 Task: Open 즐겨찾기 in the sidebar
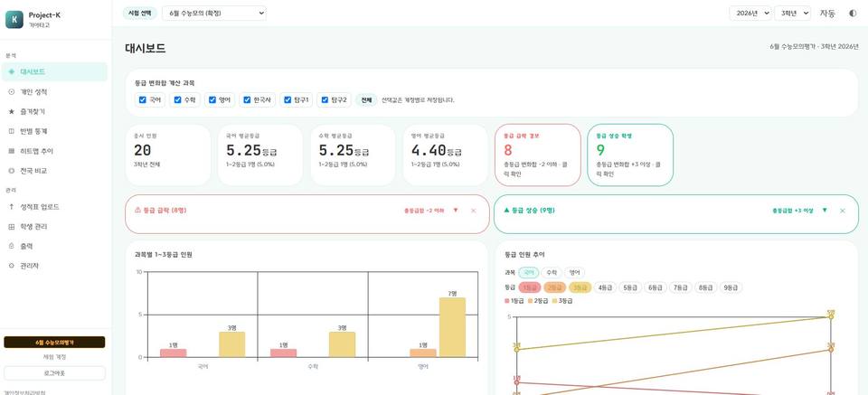point(54,112)
